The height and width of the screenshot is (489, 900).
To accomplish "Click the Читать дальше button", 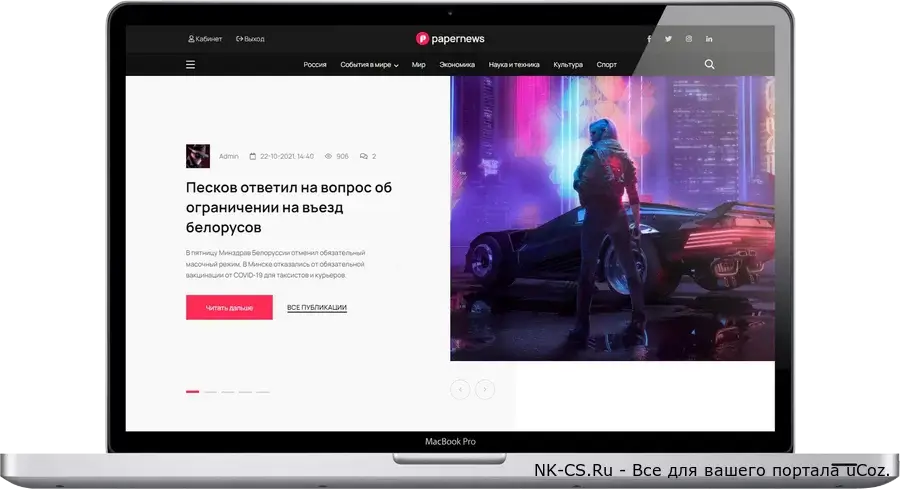I will [x=229, y=308].
